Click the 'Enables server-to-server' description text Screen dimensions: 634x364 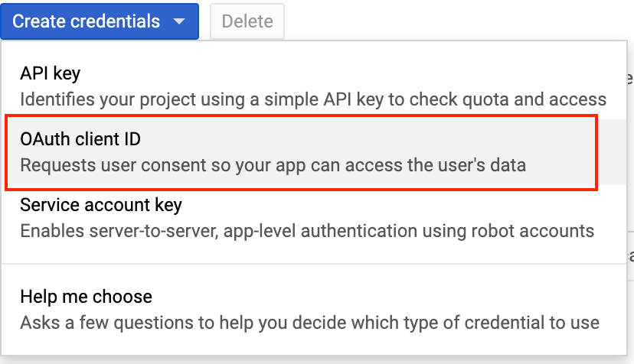click(x=307, y=231)
